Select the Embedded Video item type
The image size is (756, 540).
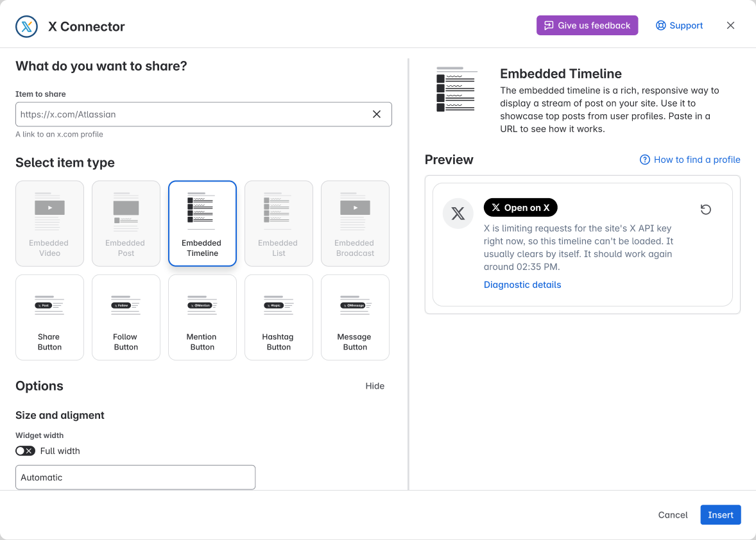pos(49,224)
